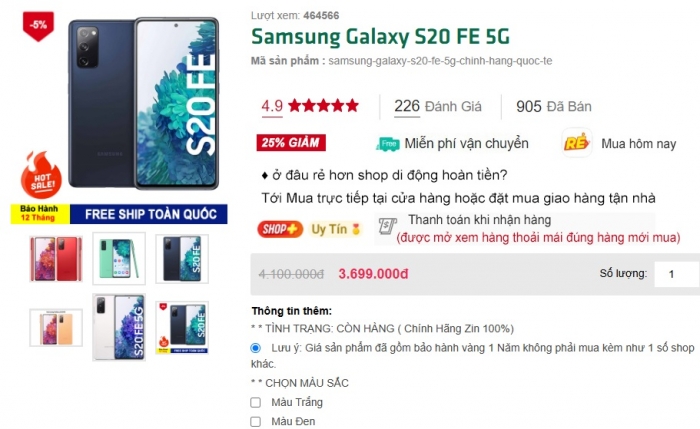700x429 pixels.
Task: Click the Samsung Galaxy S20 FE 5G title
Action: (380, 37)
